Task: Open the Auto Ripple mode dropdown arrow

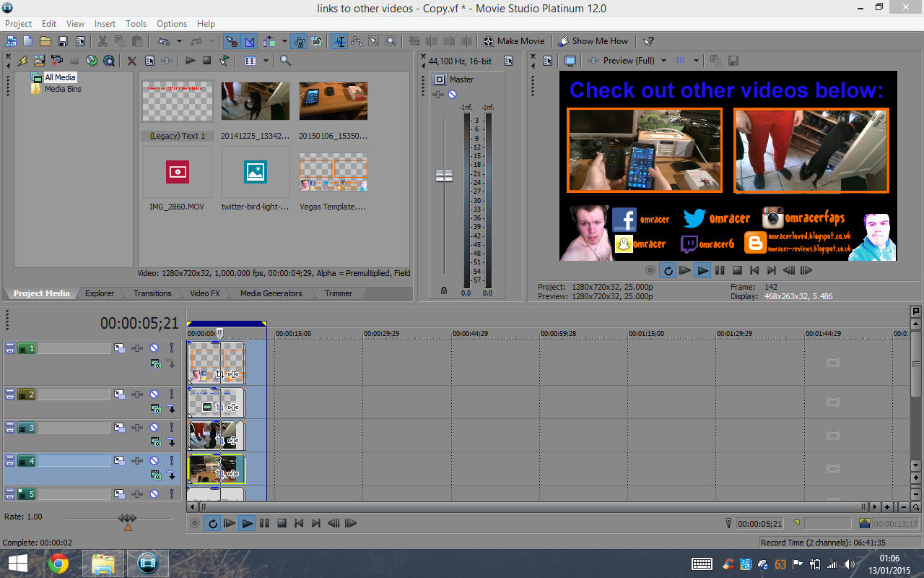Action: [284, 41]
